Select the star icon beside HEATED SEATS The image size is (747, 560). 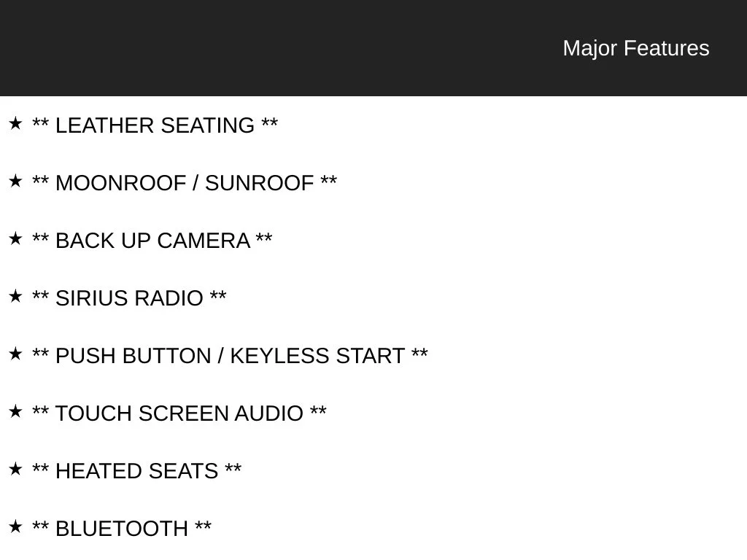pyautogui.click(x=15, y=469)
